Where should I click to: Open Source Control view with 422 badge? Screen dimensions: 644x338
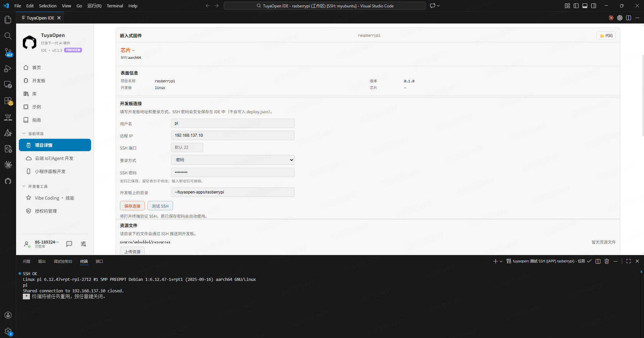8,52
